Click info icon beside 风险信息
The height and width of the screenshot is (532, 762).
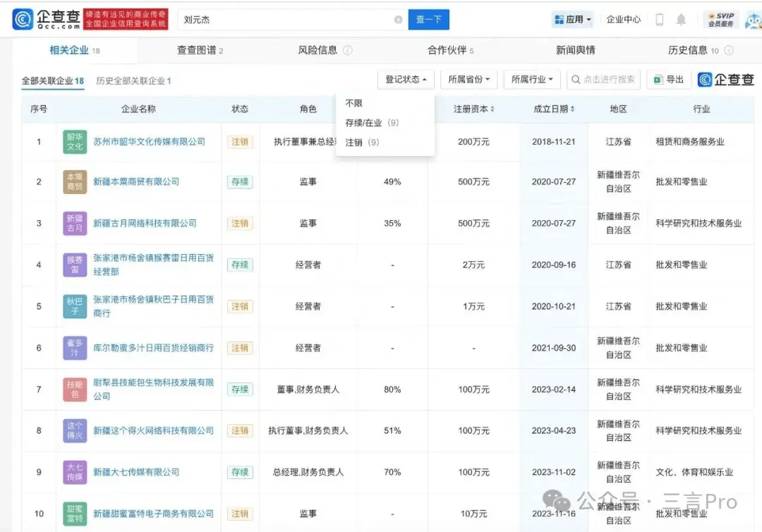pyautogui.click(x=347, y=50)
